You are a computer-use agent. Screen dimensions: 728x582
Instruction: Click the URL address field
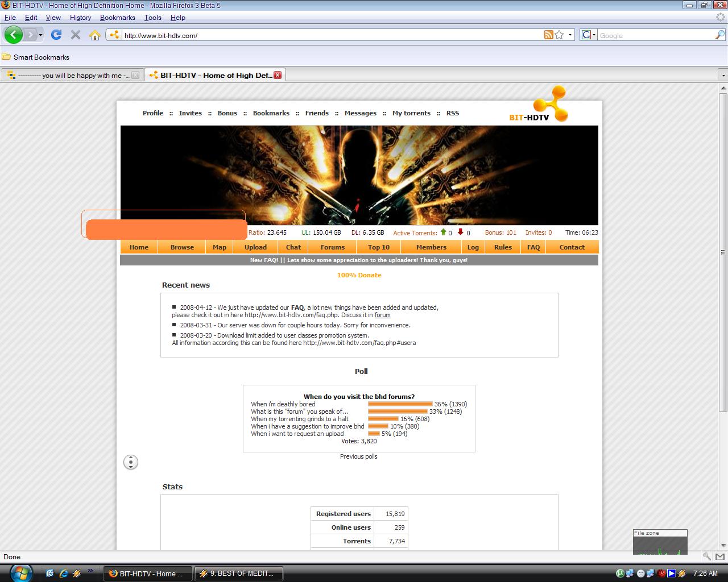(332, 35)
